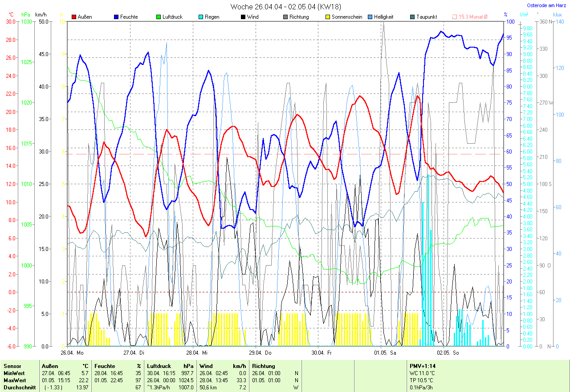The height and width of the screenshot is (392, 570).
Task: Click the MaxWert row label
Action: coord(15,380)
